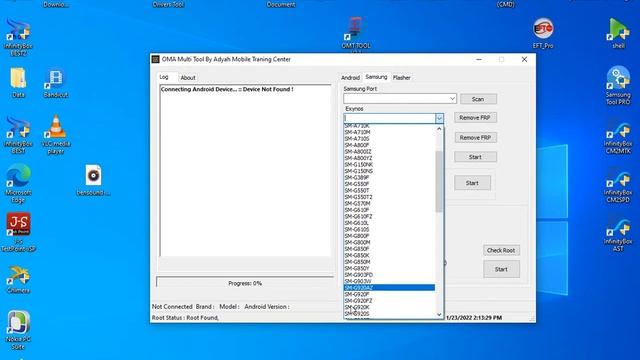Pick SM-G610F from the list
Viewport: 640px width, 360px height.
pyautogui.click(x=389, y=210)
